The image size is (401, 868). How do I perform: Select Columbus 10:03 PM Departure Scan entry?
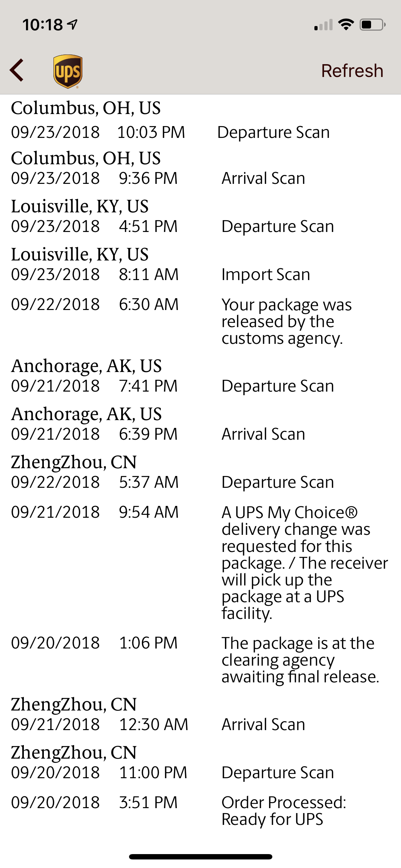(200, 120)
